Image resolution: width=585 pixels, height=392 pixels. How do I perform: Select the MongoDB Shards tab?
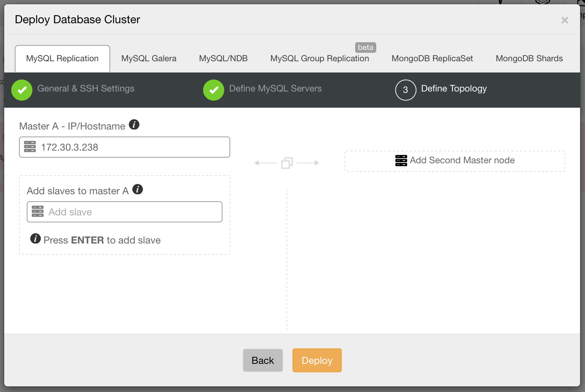click(x=529, y=58)
